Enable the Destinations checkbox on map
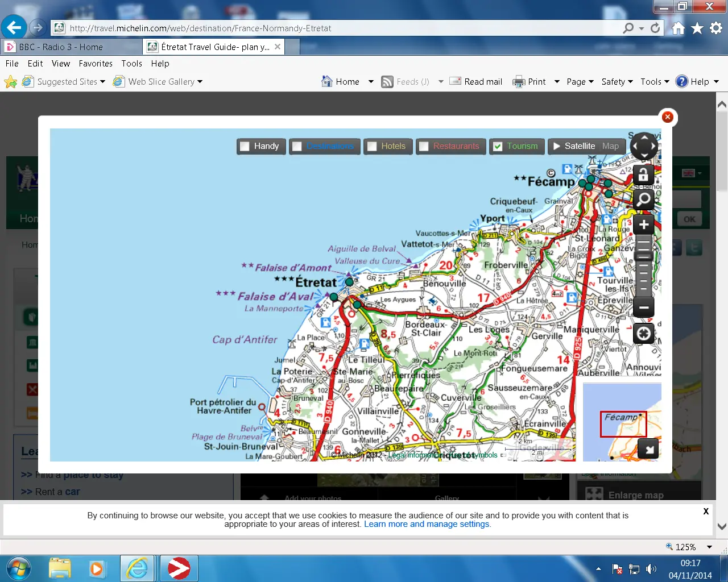Viewport: 728px width, 582px height. tap(297, 147)
